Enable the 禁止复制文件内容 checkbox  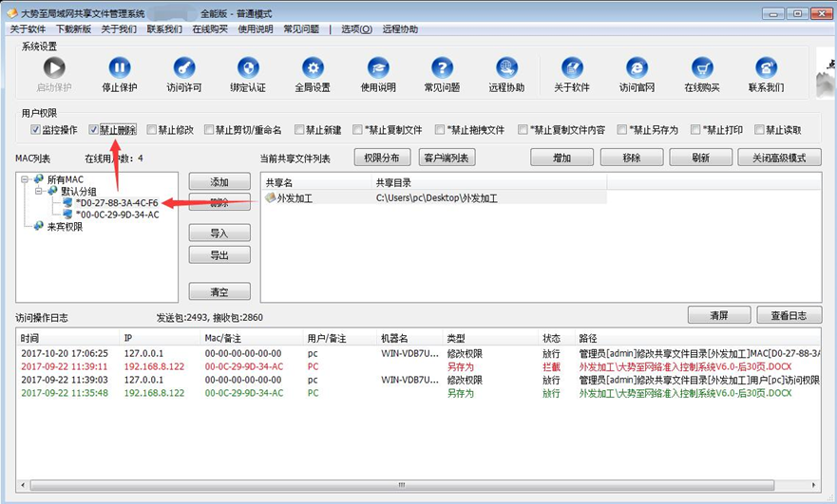523,130
